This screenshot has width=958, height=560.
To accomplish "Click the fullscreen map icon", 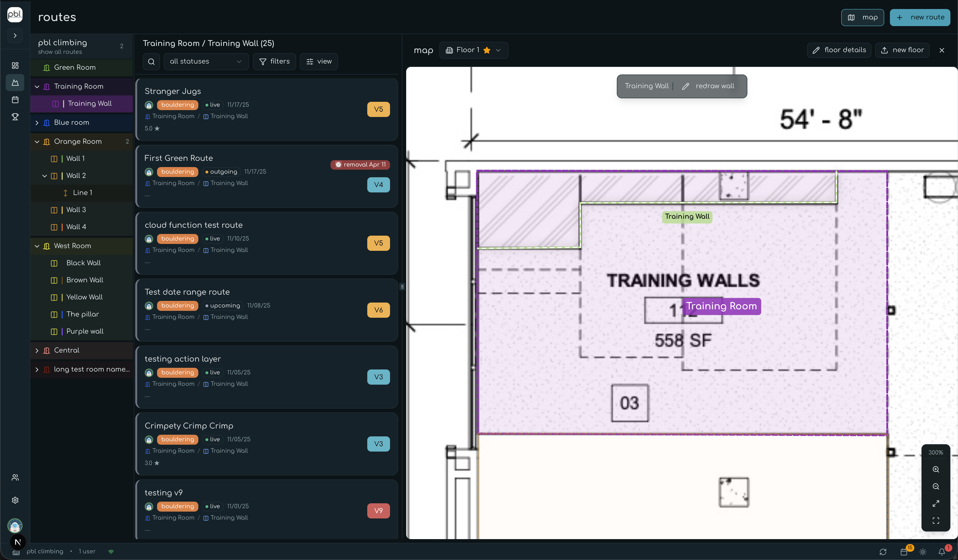I will tap(935, 520).
